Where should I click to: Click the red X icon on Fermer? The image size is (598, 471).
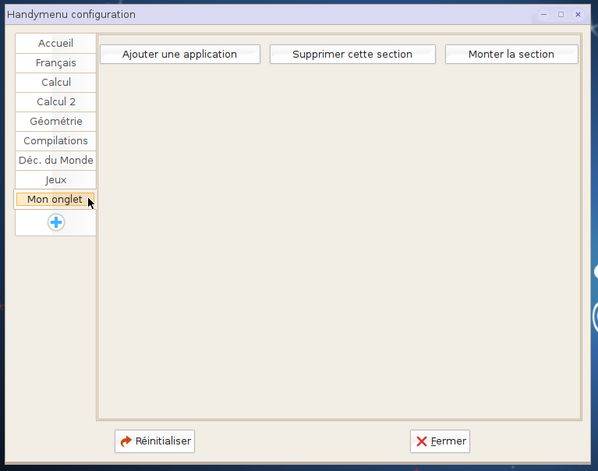pos(421,441)
